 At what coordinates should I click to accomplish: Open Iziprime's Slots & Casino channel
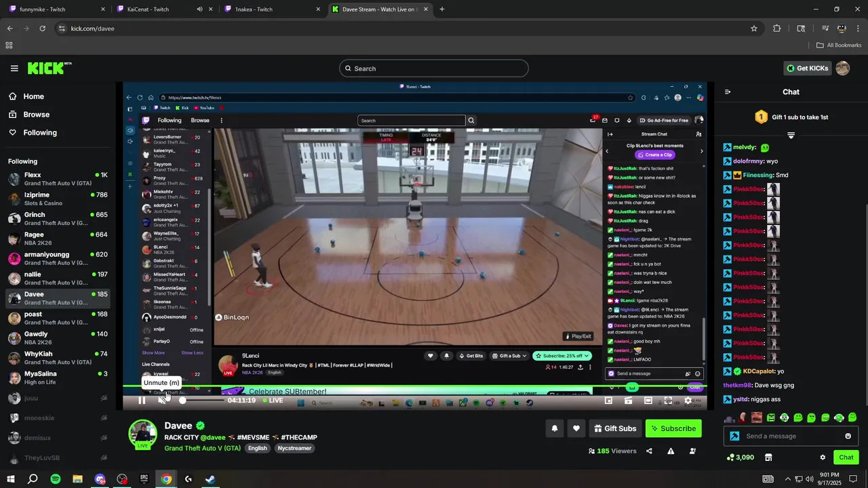[58, 199]
